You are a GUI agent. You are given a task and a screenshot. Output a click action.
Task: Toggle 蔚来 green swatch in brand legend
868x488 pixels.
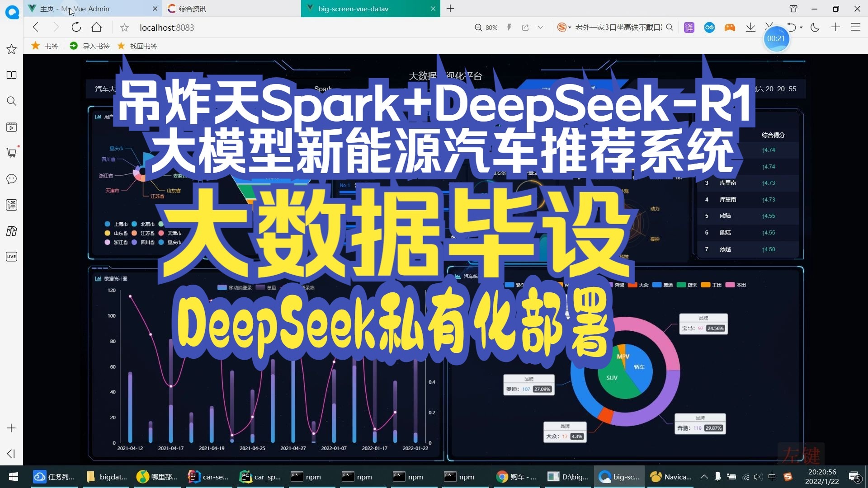pos(681,285)
